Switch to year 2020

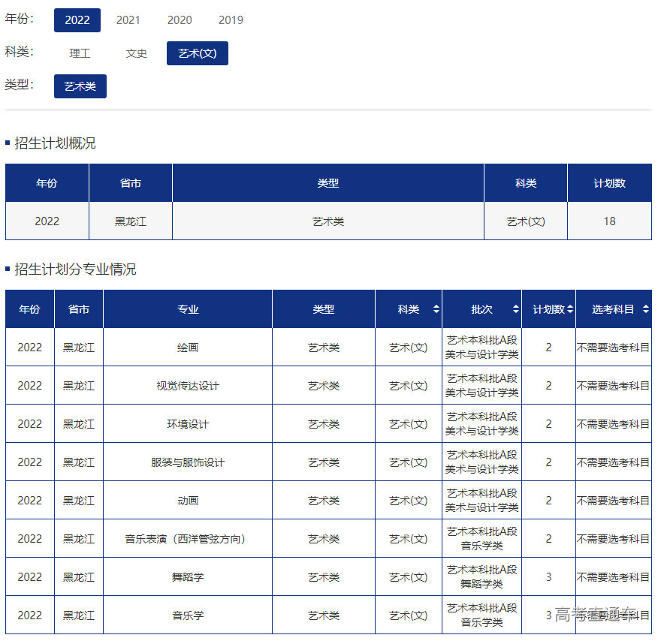click(180, 20)
